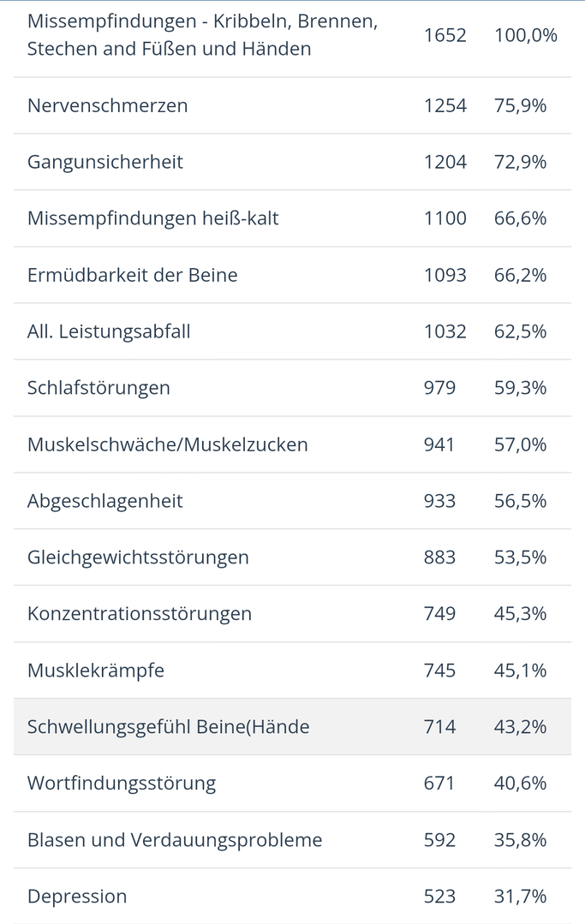
Task: Click the Nervenschmerzen row label
Action: 107,105
